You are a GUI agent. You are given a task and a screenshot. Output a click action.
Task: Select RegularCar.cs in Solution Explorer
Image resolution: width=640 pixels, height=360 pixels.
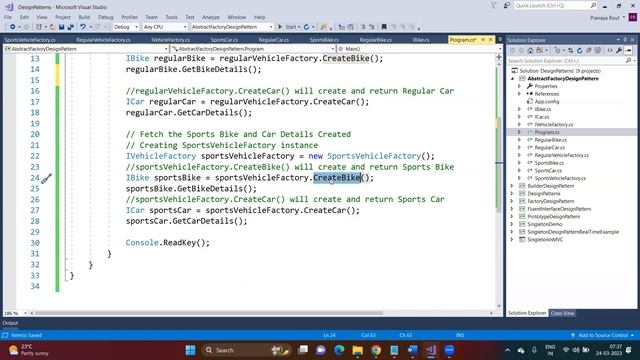pos(549,147)
